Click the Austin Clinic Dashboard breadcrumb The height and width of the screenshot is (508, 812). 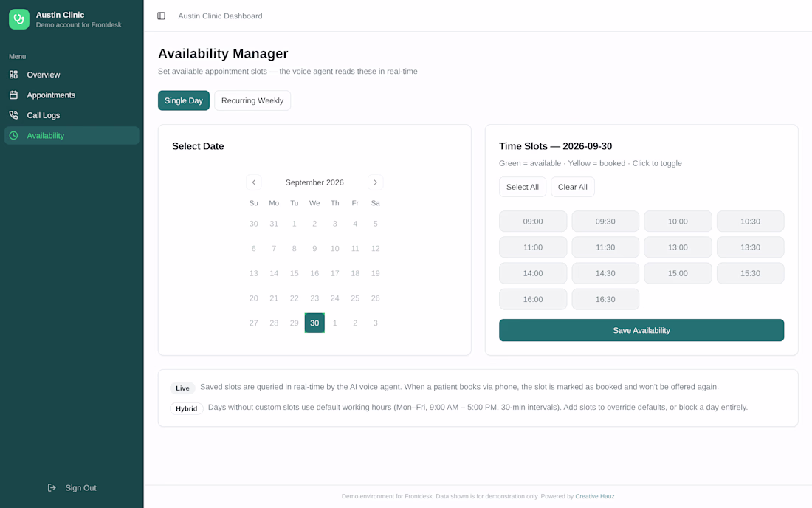pyautogui.click(x=220, y=16)
